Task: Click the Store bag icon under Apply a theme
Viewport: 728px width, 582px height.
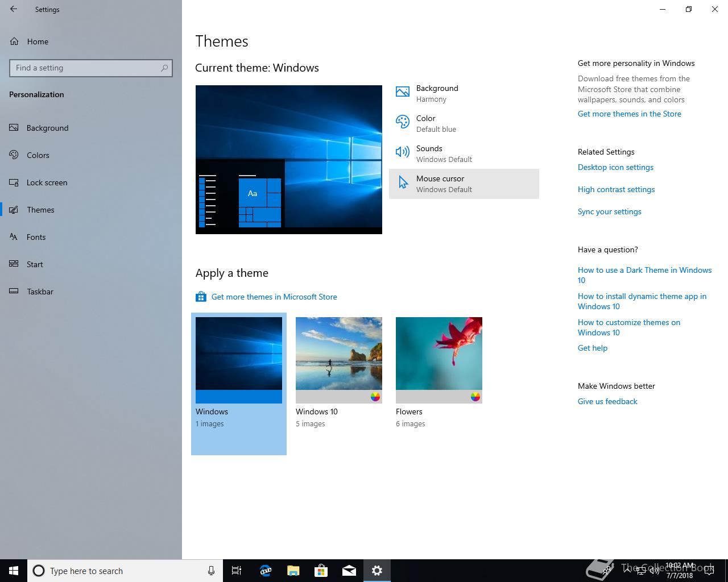Action: point(201,297)
